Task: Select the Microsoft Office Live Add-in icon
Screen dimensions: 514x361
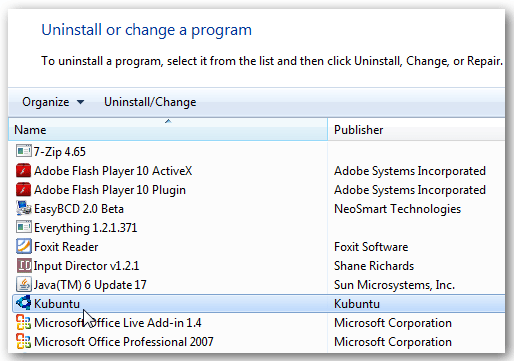Action: click(24, 322)
